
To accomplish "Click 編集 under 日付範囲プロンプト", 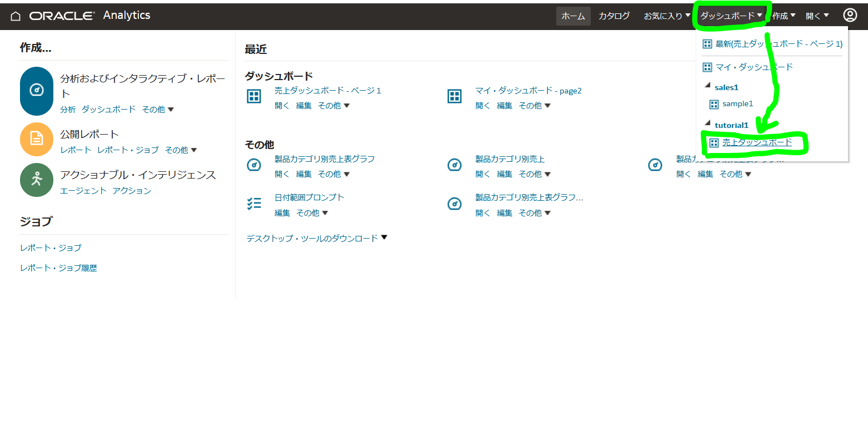I will pos(282,213).
